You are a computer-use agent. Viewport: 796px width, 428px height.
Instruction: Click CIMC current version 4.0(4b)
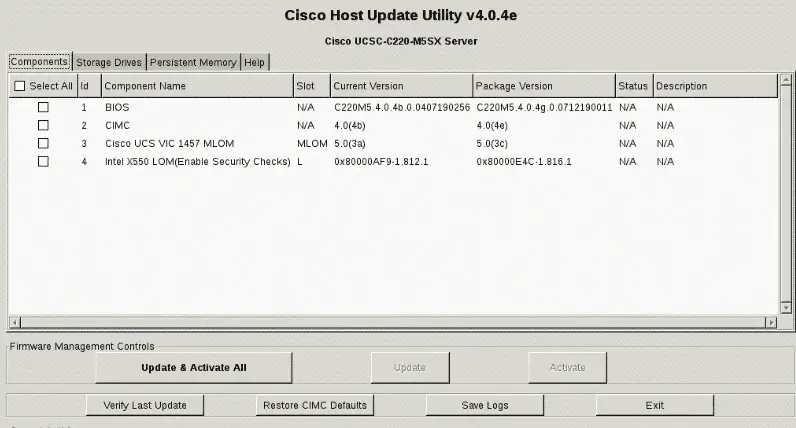click(x=350, y=125)
